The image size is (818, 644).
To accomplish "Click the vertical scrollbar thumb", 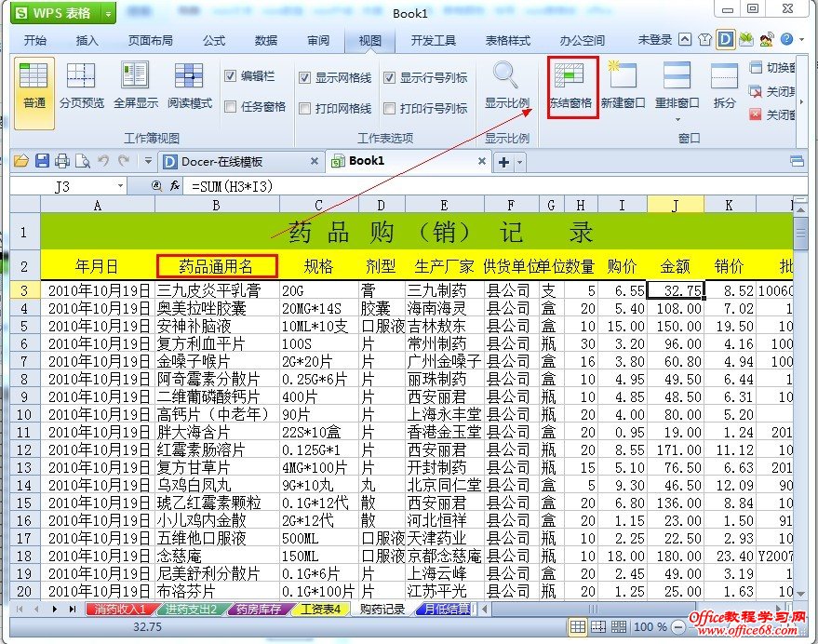I will click(801, 235).
